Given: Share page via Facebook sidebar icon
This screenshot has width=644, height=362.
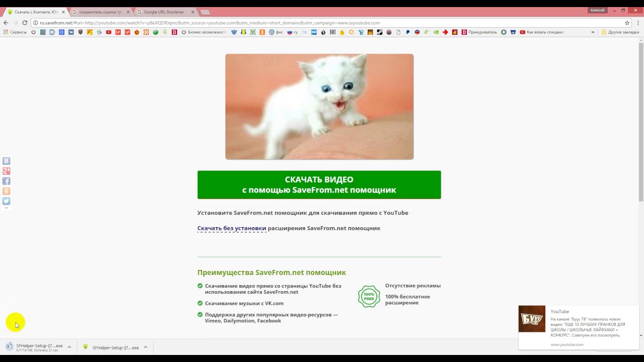Looking at the screenshot, I should [x=7, y=181].
